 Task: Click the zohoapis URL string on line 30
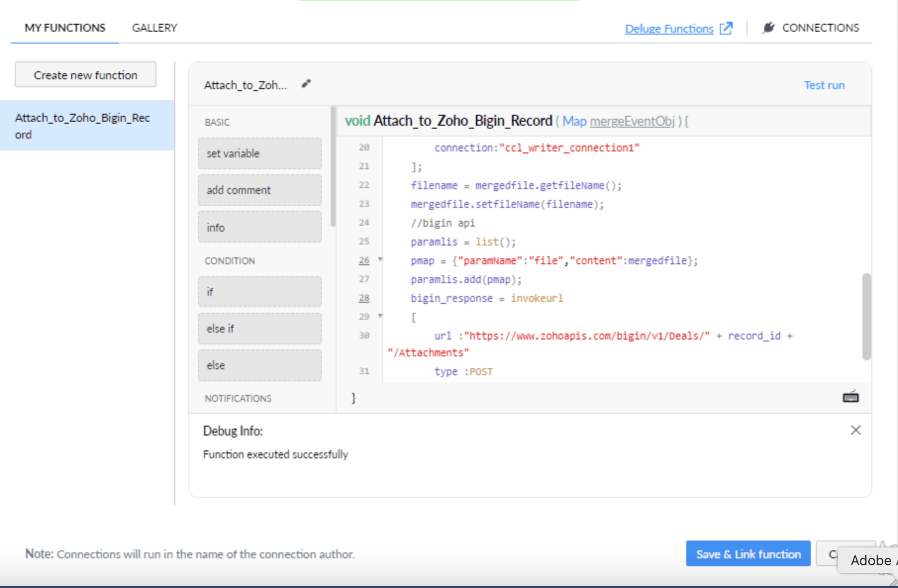click(x=587, y=336)
